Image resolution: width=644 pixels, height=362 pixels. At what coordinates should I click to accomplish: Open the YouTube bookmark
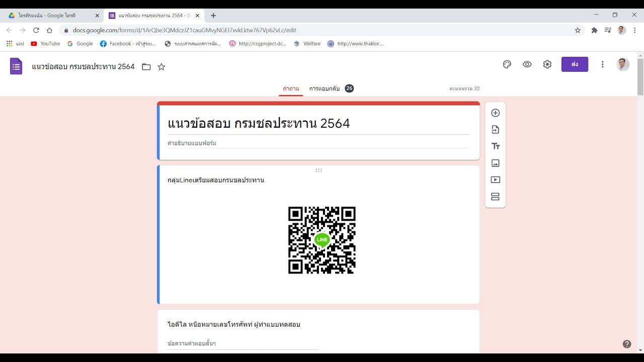click(45, 44)
